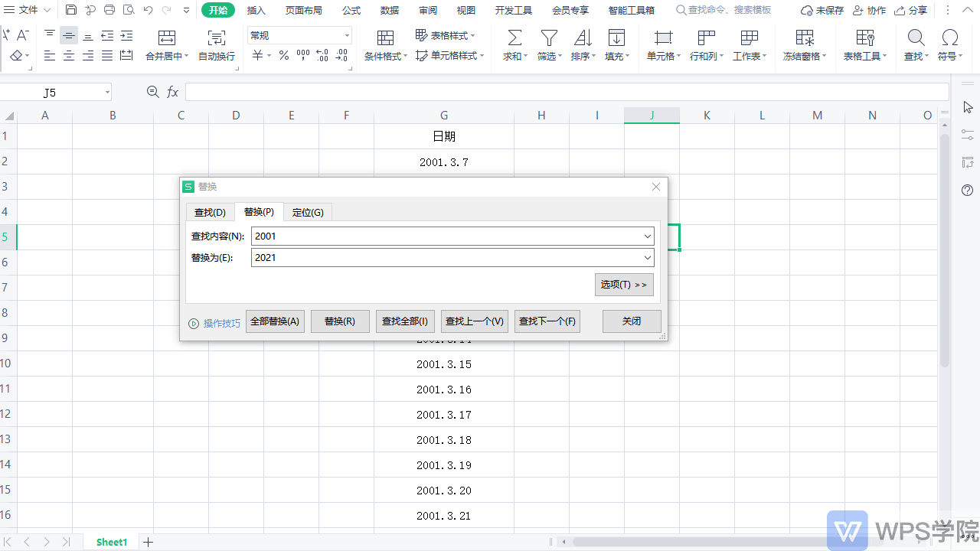Image resolution: width=980 pixels, height=551 pixels.
Task: Click the Find (查找) magnifier icon in ribbon
Action: (x=915, y=38)
